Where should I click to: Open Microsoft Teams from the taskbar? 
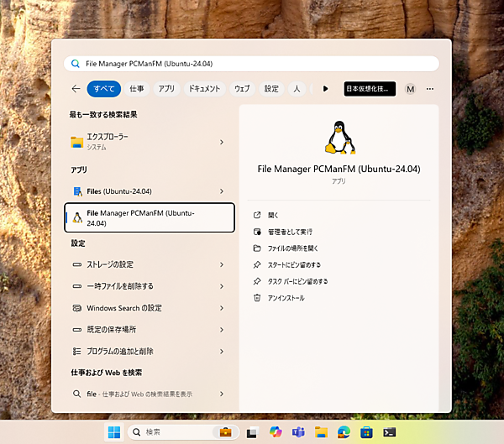click(298, 432)
